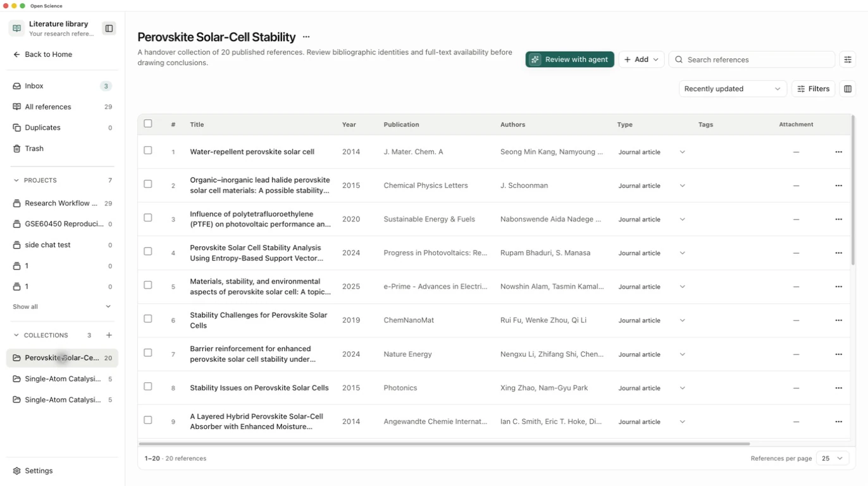
Task: Open the Trash view
Action: click(x=62, y=149)
